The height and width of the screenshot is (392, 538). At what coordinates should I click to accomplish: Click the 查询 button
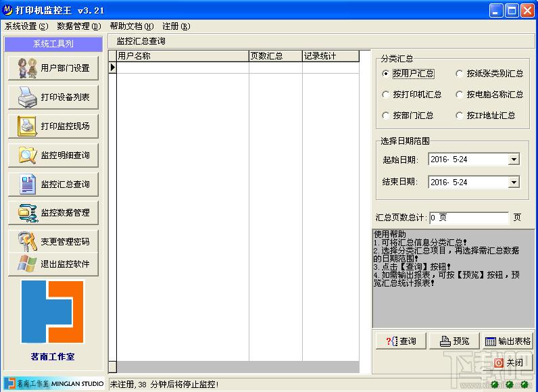click(x=401, y=341)
